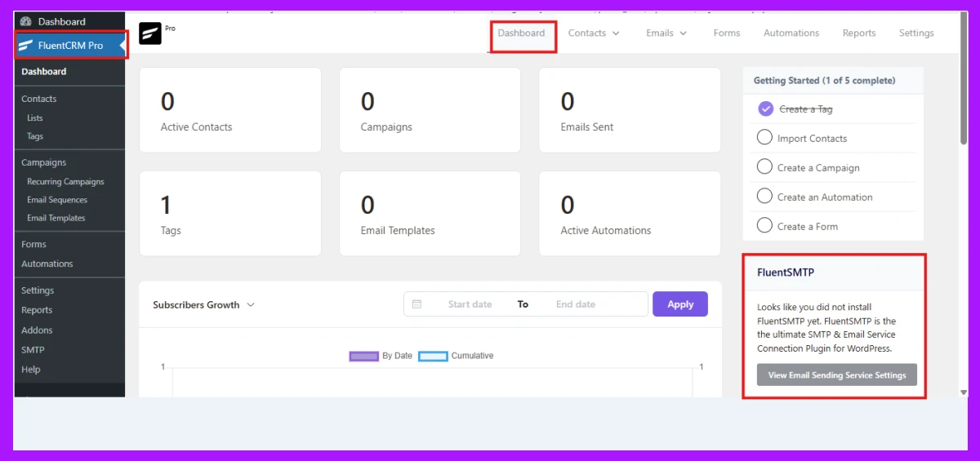980x461 pixels.
Task: Open Email Sequences in the sidebar
Action: (x=57, y=200)
